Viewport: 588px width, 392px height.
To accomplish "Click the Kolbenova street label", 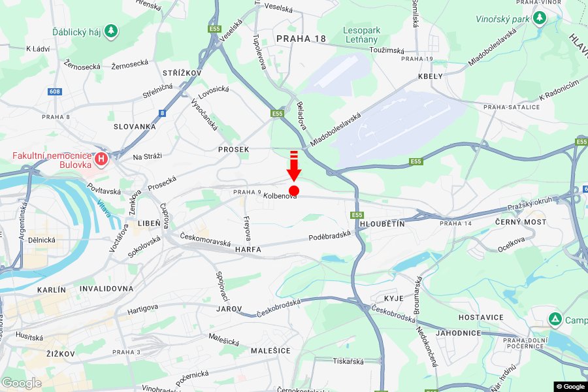I will pos(280,196).
